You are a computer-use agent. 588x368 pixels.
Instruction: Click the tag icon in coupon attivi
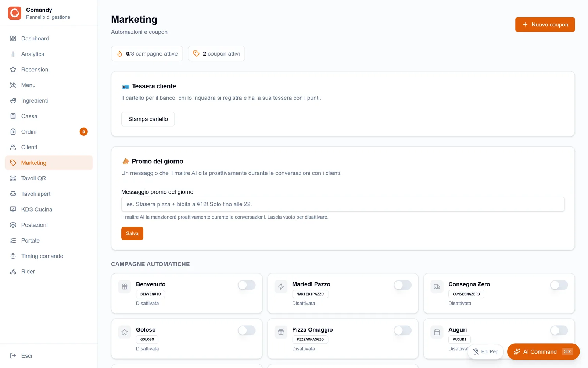196,54
